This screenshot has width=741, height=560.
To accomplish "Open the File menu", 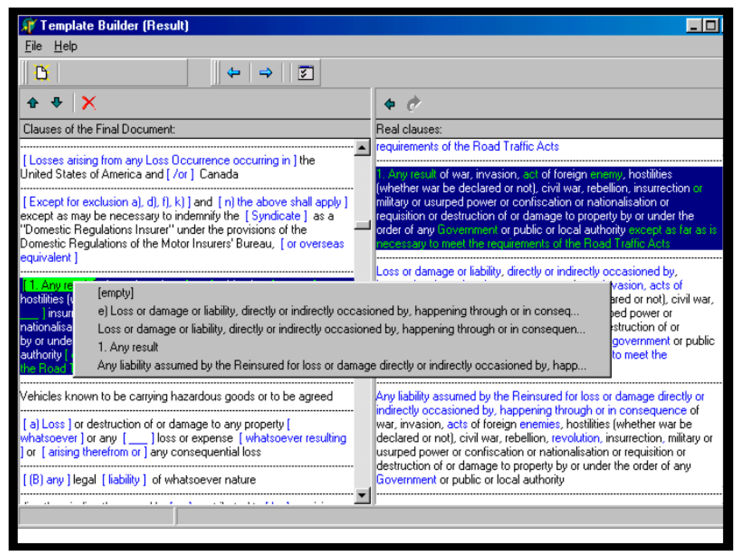I will tap(33, 46).
